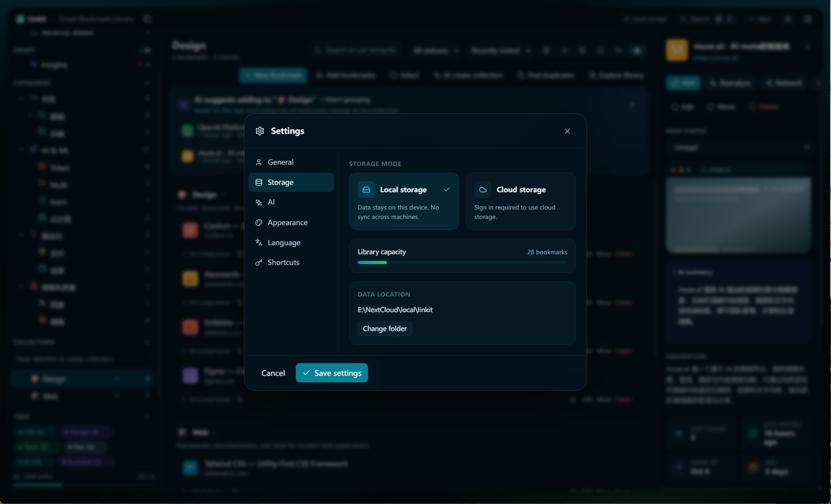Click the translate icon beside Language
831x504 pixels.
point(259,243)
